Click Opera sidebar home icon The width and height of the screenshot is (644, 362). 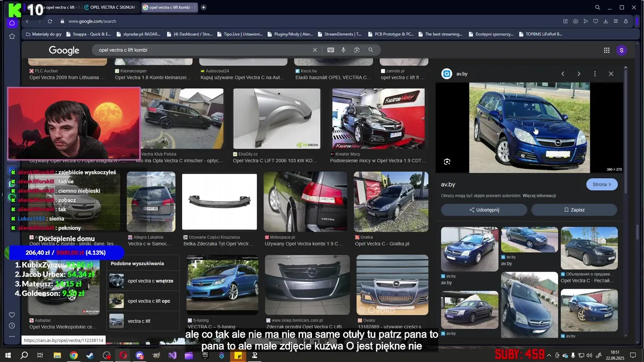tap(12, 23)
